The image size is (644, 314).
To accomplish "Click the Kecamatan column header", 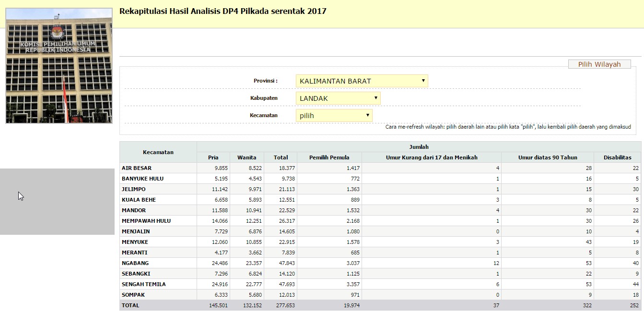I will point(158,152).
